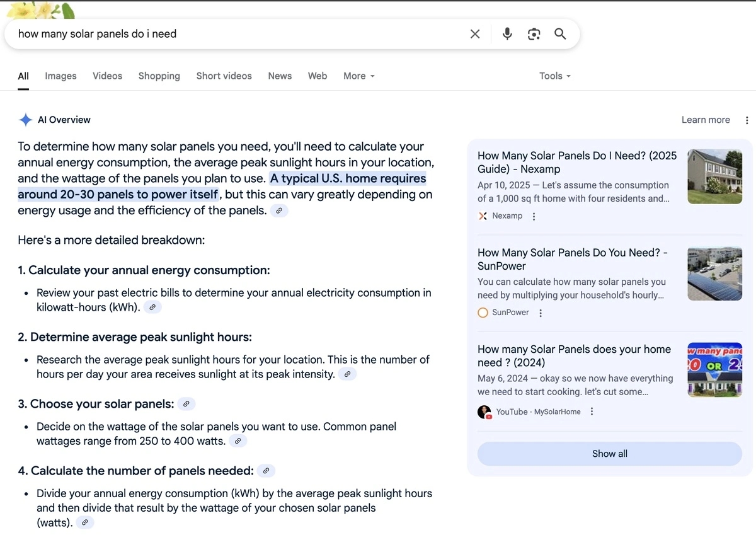Screen dimensions: 756x535
Task: Open AI Overview three-dot options menu
Action: click(x=747, y=120)
